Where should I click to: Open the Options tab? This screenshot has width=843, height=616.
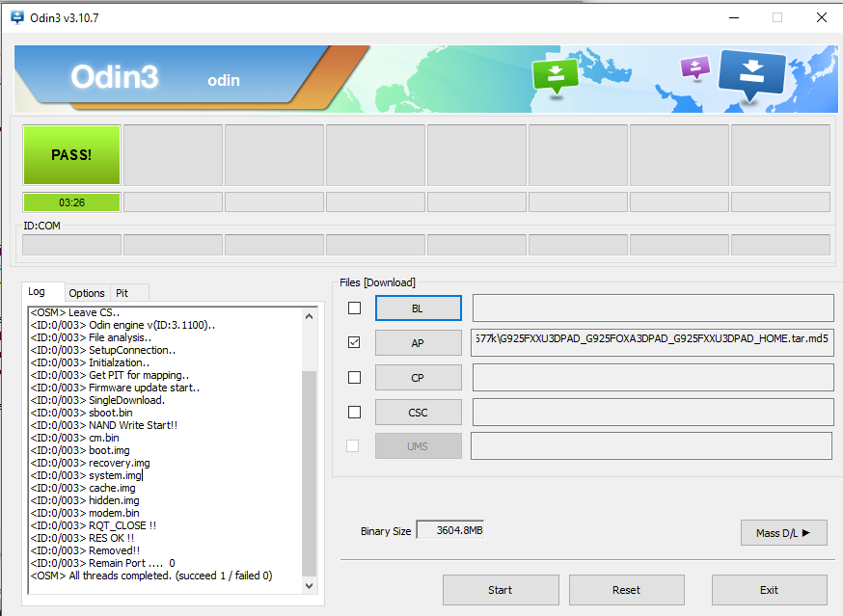pos(87,293)
